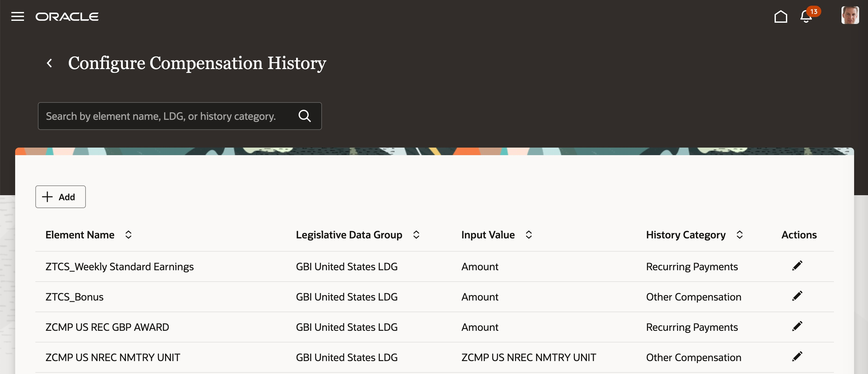Click Other Compensation in ZCMP US NREC NMTRY UNIT row
This screenshot has width=868, height=374.
(693, 358)
